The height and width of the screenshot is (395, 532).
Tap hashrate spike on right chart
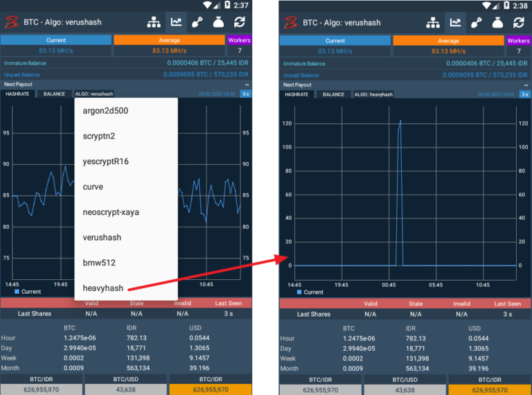click(400, 193)
